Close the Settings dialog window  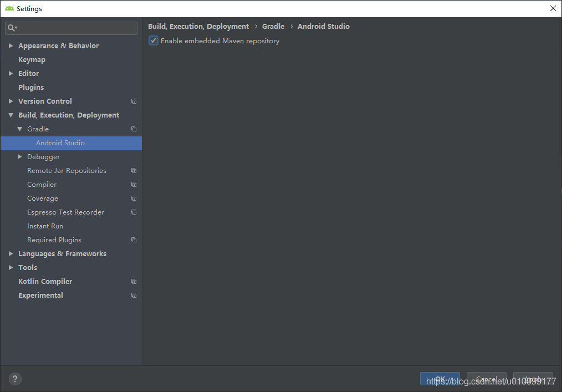[553, 8]
